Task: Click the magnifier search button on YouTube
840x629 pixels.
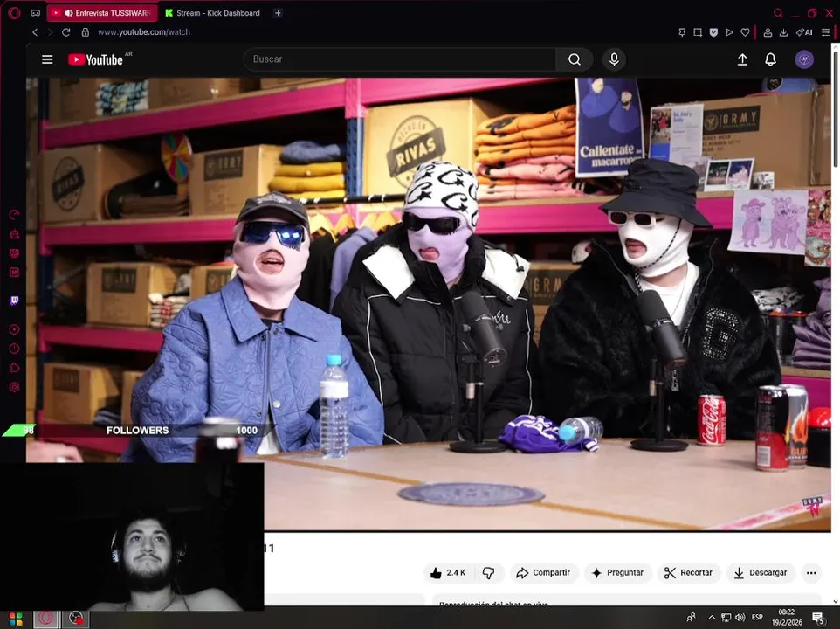Action: [575, 59]
